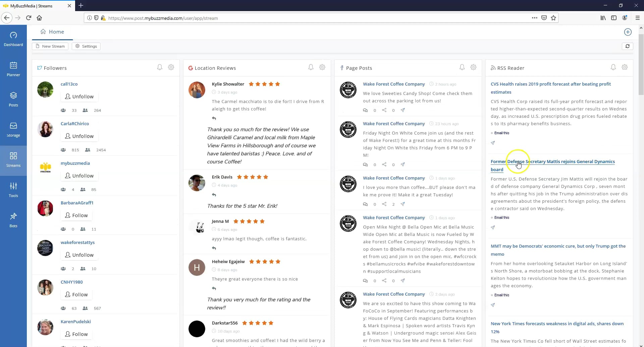Send MMT article as post

(x=493, y=305)
